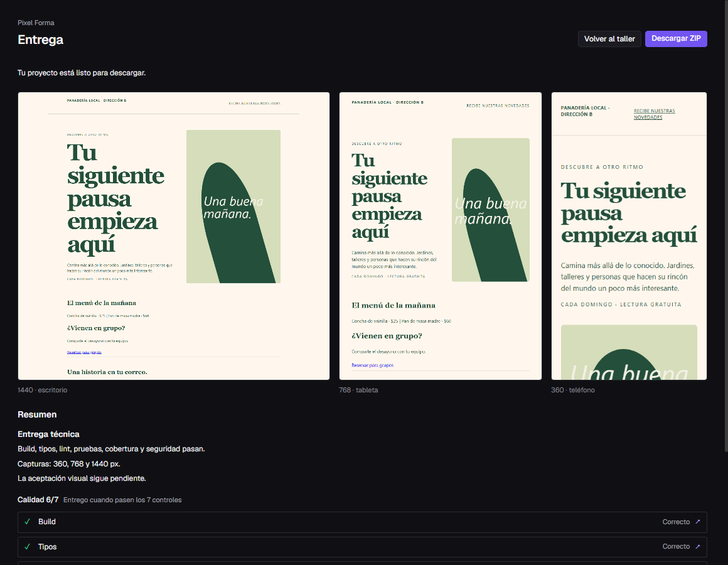
Task: Click the Correcto status in Build row
Action: tap(676, 522)
